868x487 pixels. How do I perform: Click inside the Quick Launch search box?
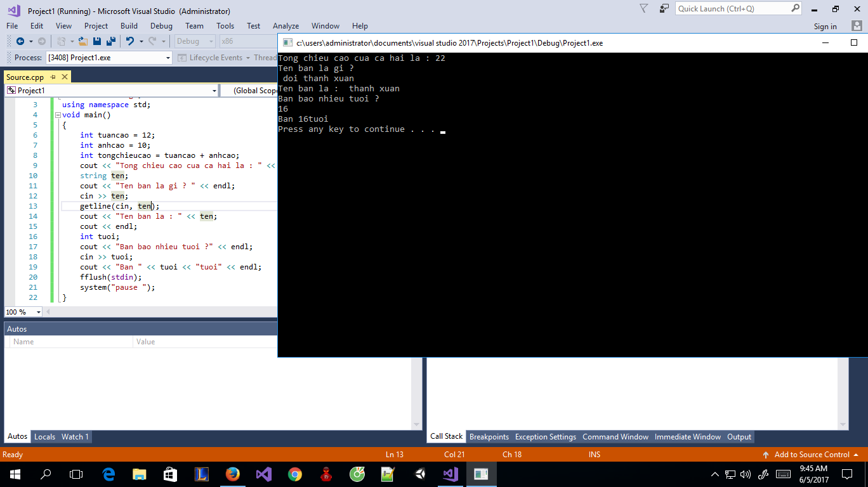(x=732, y=9)
